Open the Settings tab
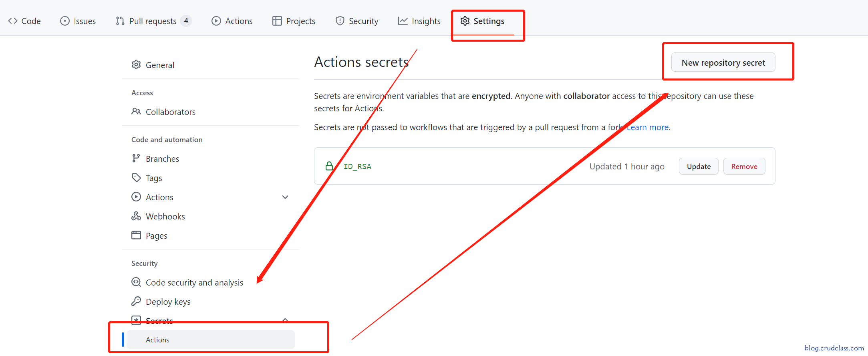The image size is (868, 356). click(483, 21)
